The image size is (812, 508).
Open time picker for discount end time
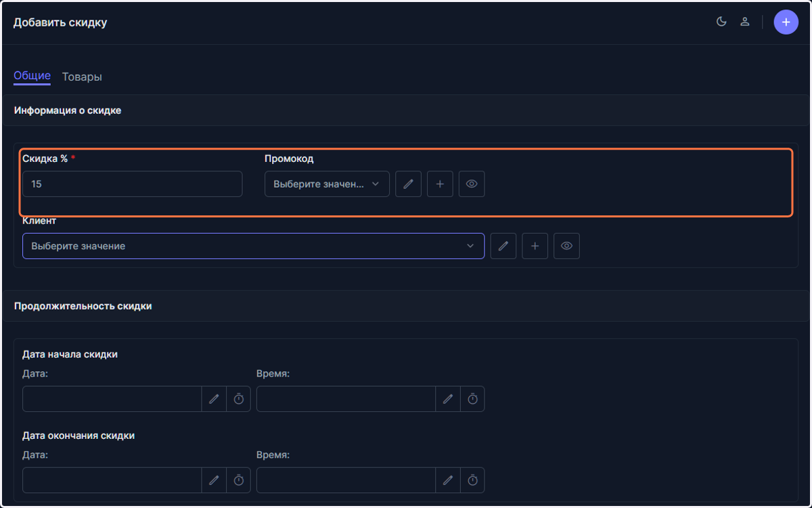[x=447, y=480]
